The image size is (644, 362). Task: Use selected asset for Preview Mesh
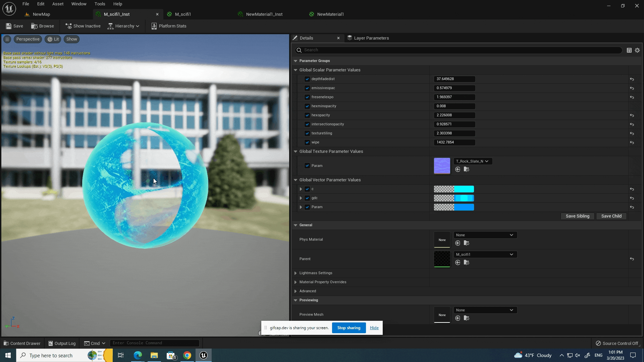[458, 318]
